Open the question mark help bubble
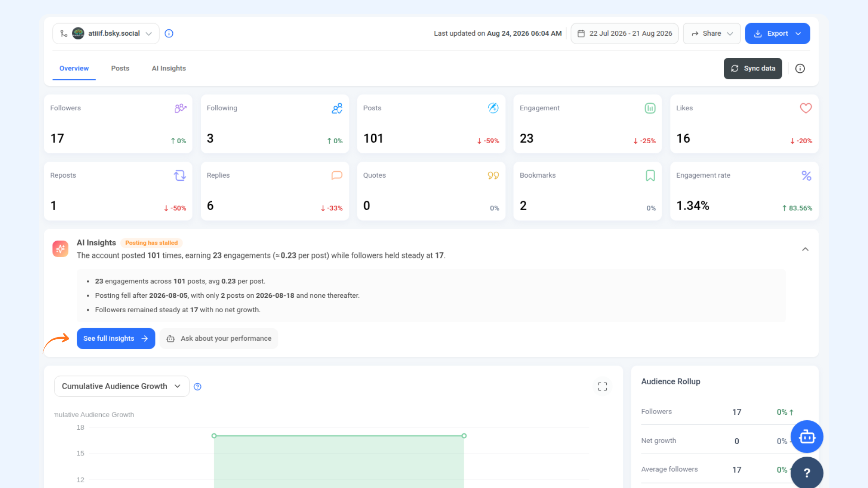Image resolution: width=868 pixels, height=488 pixels. [807, 472]
